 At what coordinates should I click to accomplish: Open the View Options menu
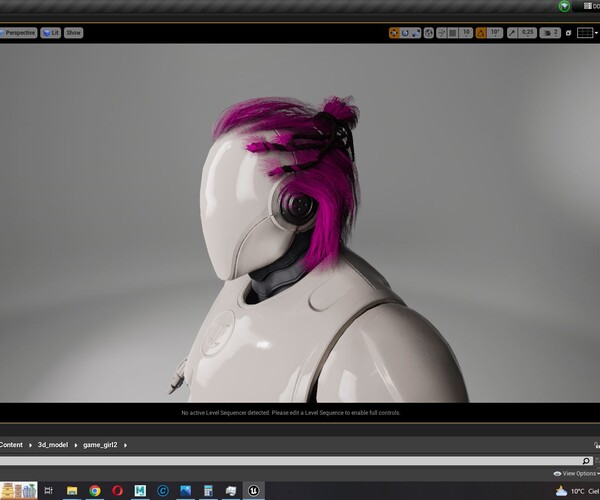(576, 474)
